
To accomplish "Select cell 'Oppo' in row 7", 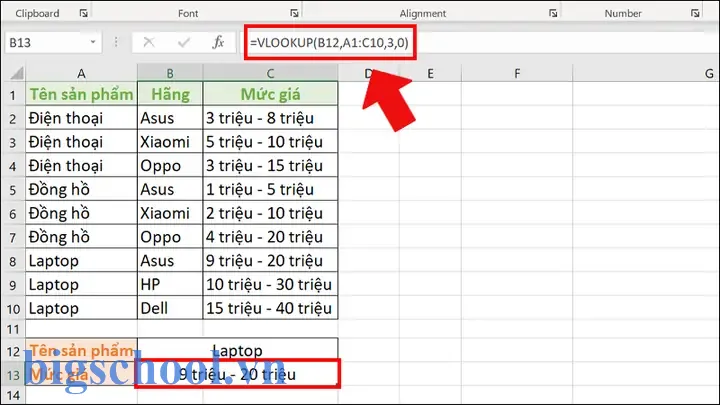I will (170, 237).
